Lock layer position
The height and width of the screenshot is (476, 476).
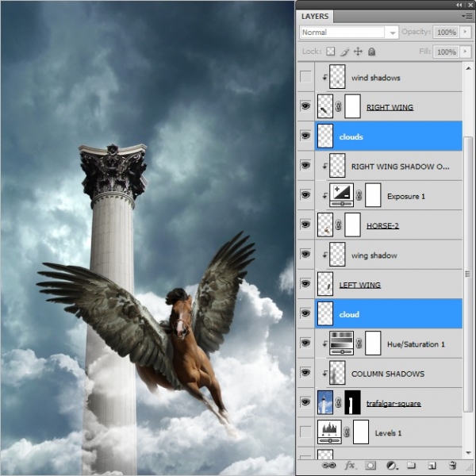(x=359, y=52)
